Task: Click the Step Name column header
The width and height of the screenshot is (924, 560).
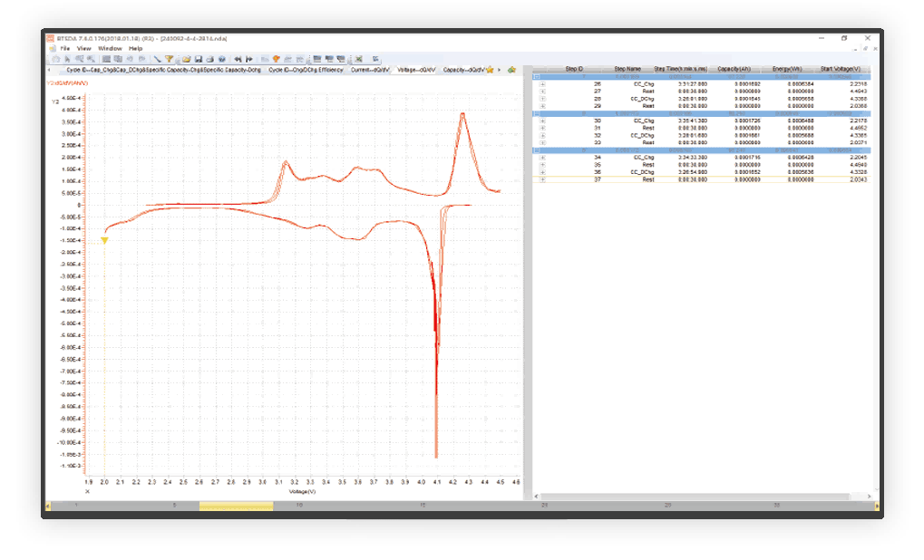Action: (627, 69)
